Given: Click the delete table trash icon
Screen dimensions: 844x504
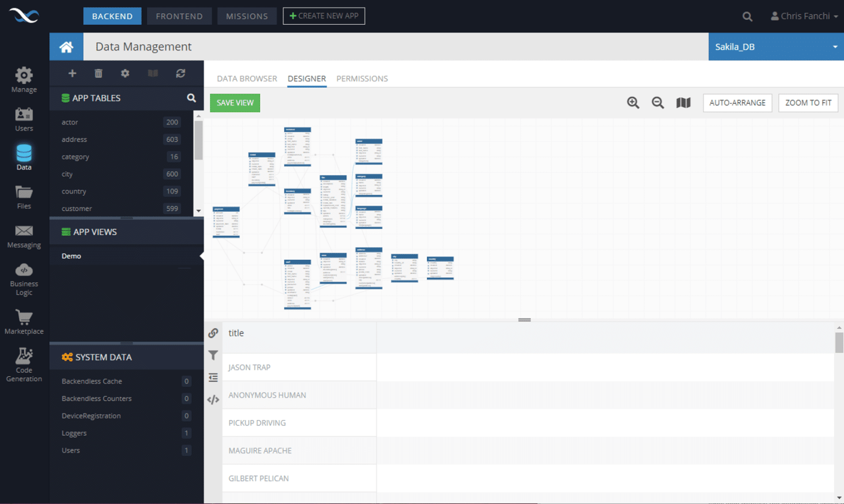Looking at the screenshot, I should tap(98, 73).
